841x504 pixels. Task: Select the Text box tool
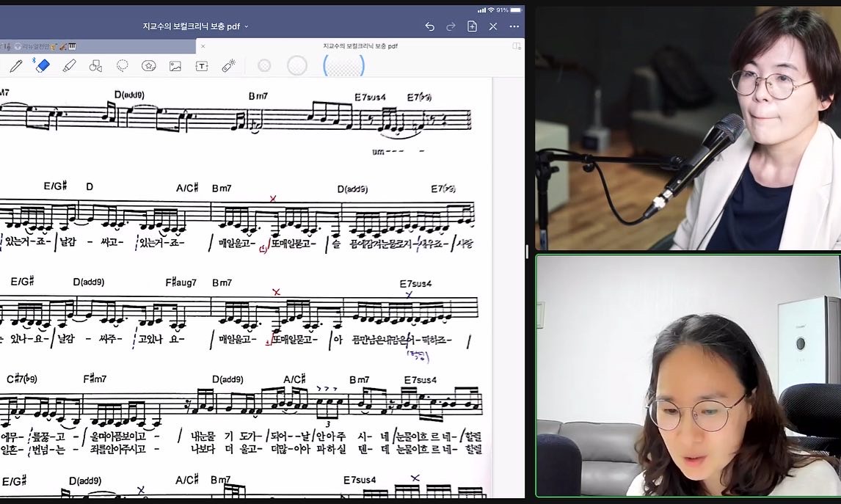(x=202, y=66)
